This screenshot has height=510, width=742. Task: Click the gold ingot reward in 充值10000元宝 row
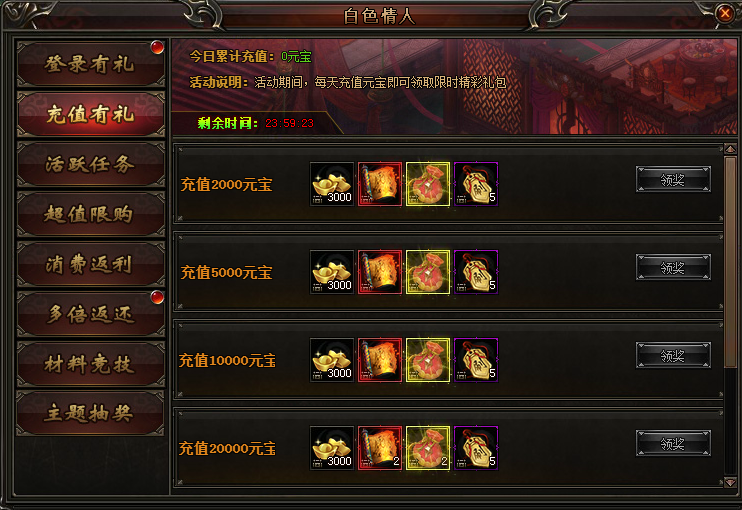[332, 360]
